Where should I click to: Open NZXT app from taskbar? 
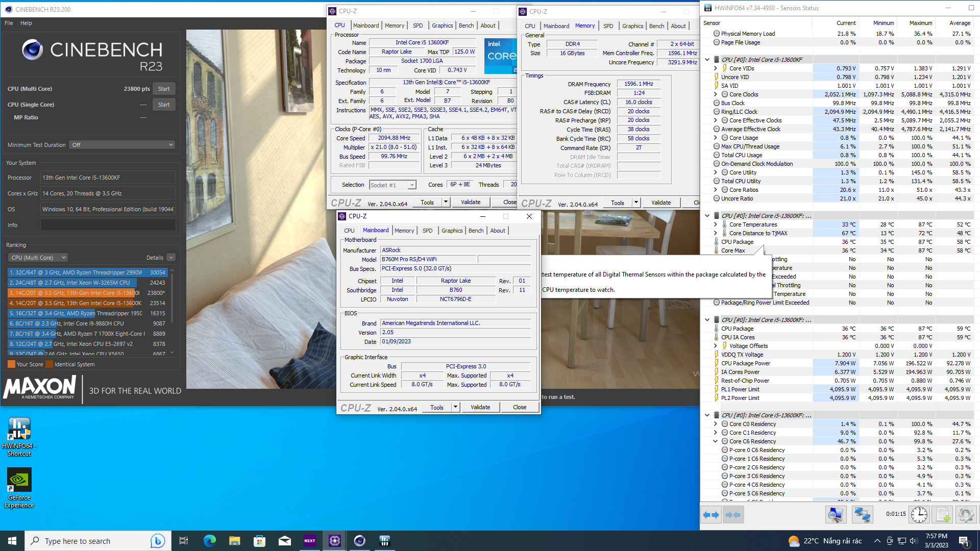click(x=310, y=541)
